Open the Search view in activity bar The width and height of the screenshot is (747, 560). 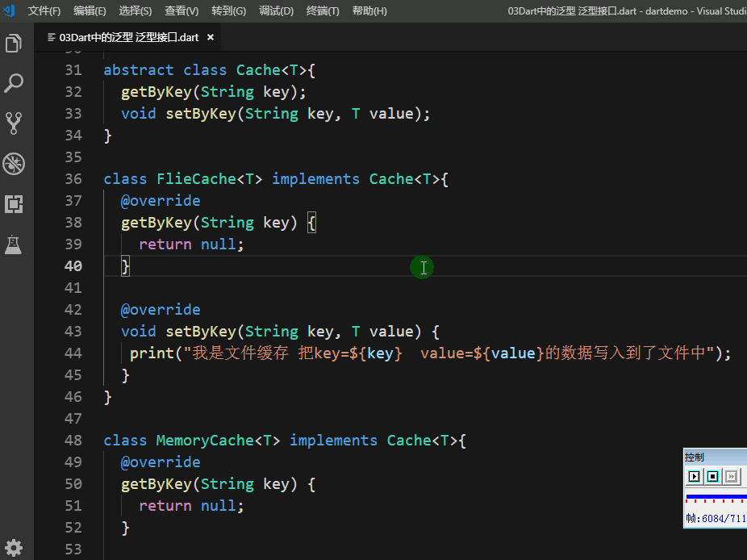click(x=14, y=83)
